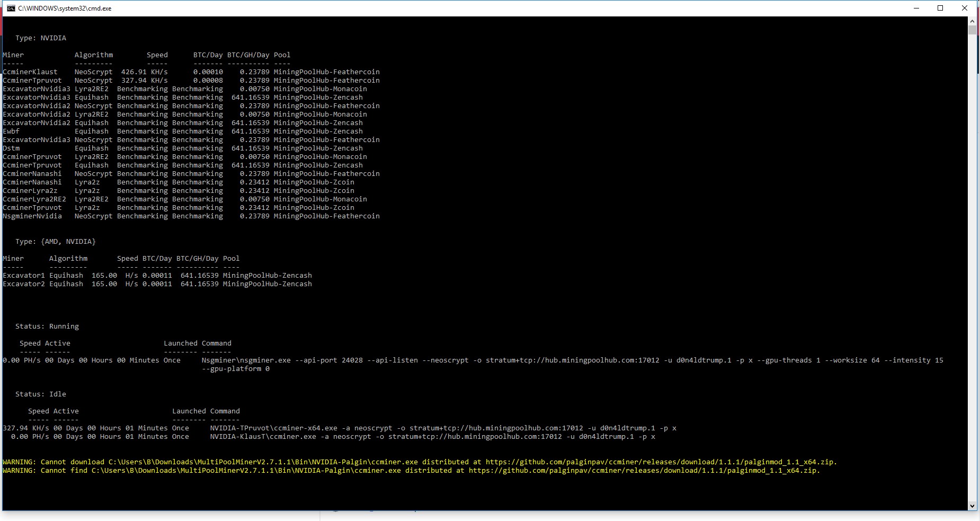This screenshot has height=521, width=980.
Task: Select the Type: NVIDIA section heading
Action: 41,38
